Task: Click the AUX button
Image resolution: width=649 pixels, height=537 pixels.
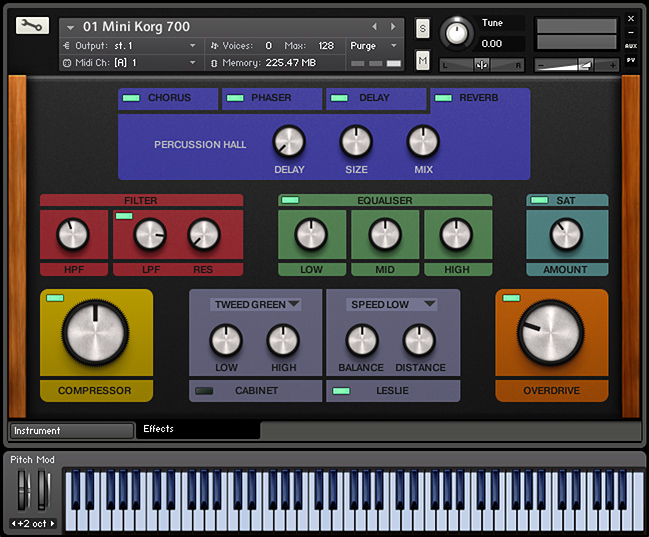Action: coord(631,46)
